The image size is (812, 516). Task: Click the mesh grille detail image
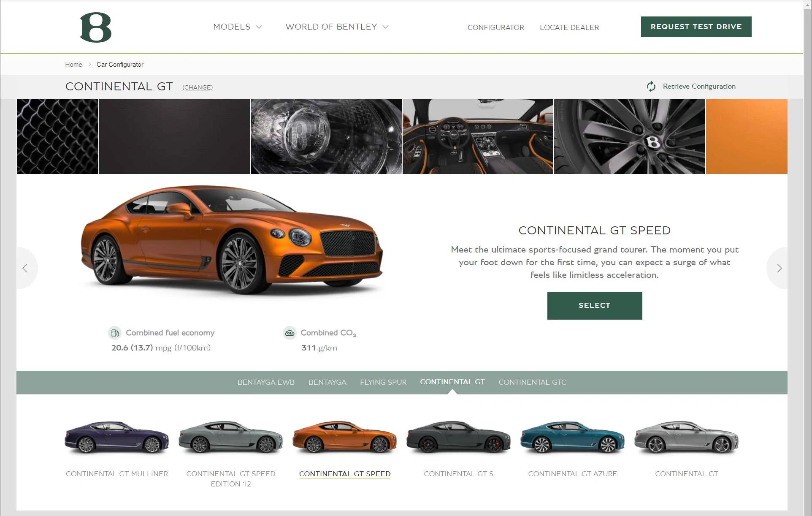point(57,136)
